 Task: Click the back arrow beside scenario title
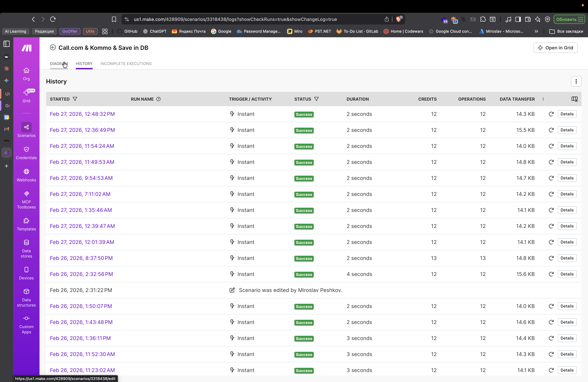[53, 47]
